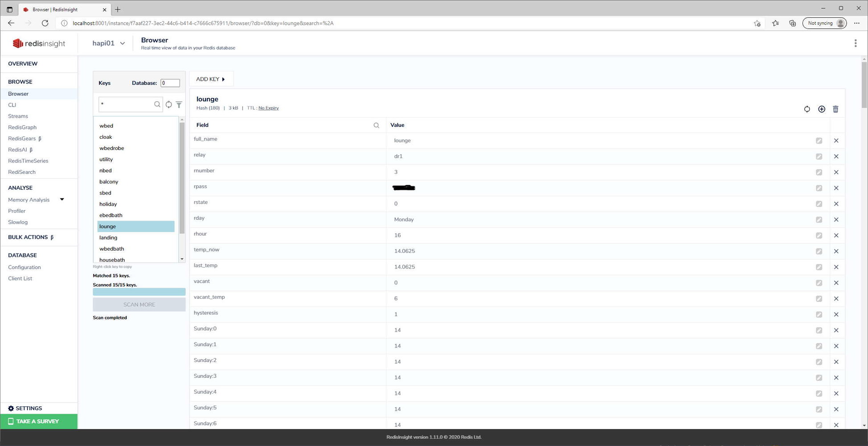868x446 pixels.
Task: Open the key filter funnel icon
Action: 179,104
